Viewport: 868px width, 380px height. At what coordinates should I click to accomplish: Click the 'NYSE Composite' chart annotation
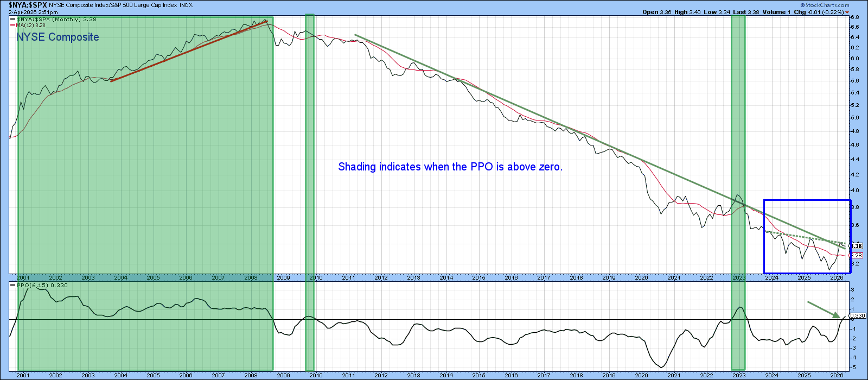click(x=58, y=37)
